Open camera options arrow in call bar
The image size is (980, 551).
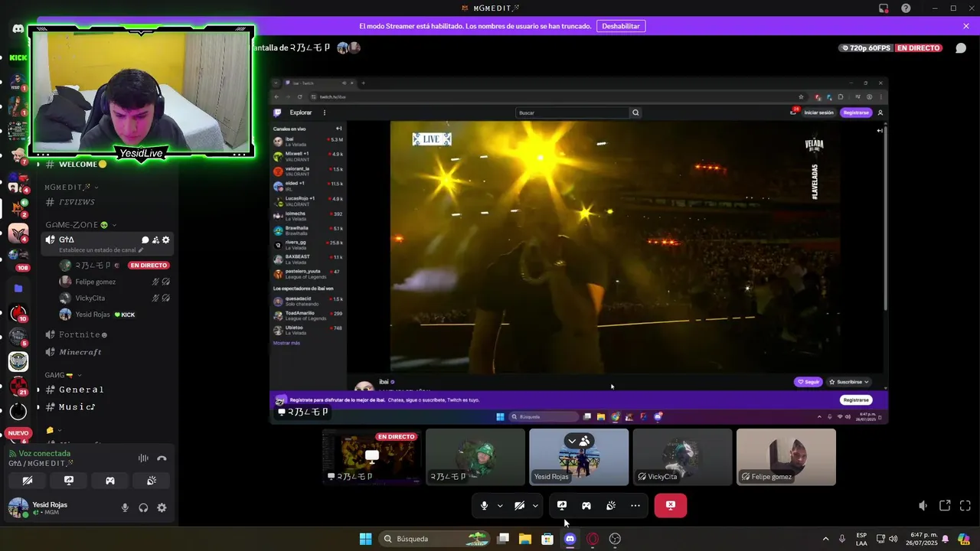(535, 506)
